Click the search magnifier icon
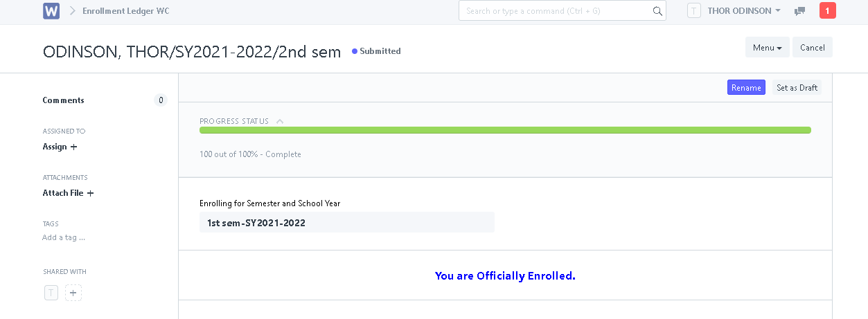The image size is (868, 319). (657, 11)
